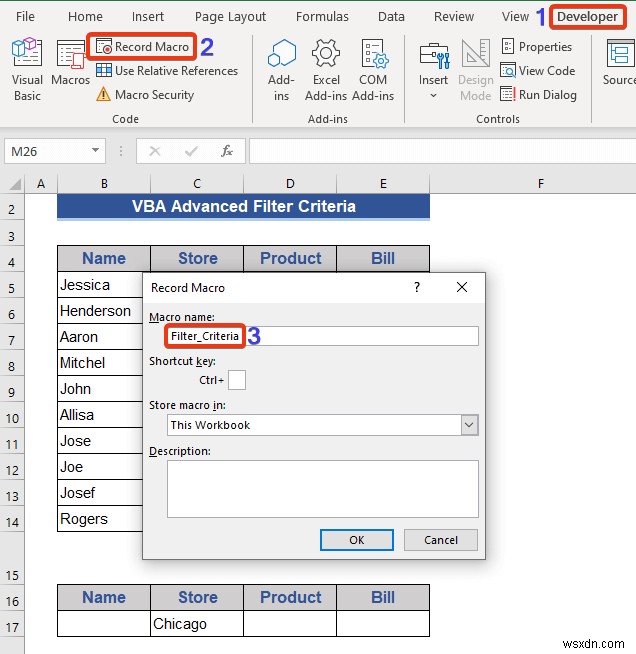Screen dimensions: 636x654
Task: Switch to the Formulas tab
Action: [322, 17]
